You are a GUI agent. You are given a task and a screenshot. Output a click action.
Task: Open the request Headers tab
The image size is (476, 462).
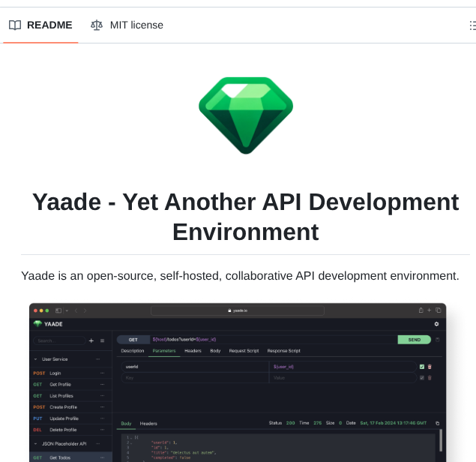point(193,351)
